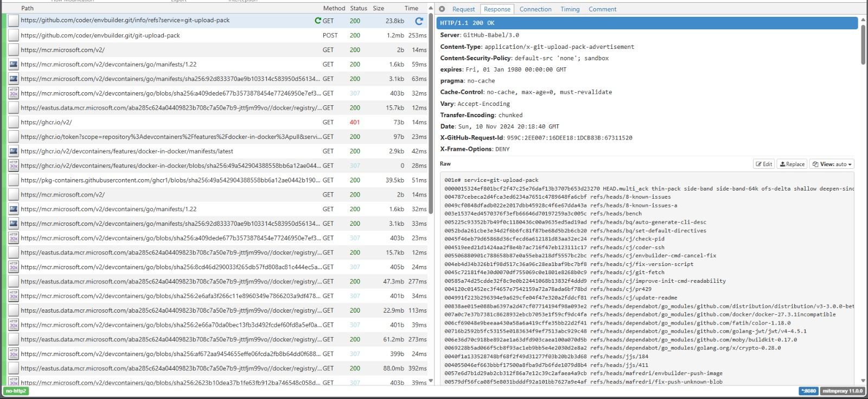Sort flows by Status column header
Screen dimensions: 868x399
(x=359, y=8)
